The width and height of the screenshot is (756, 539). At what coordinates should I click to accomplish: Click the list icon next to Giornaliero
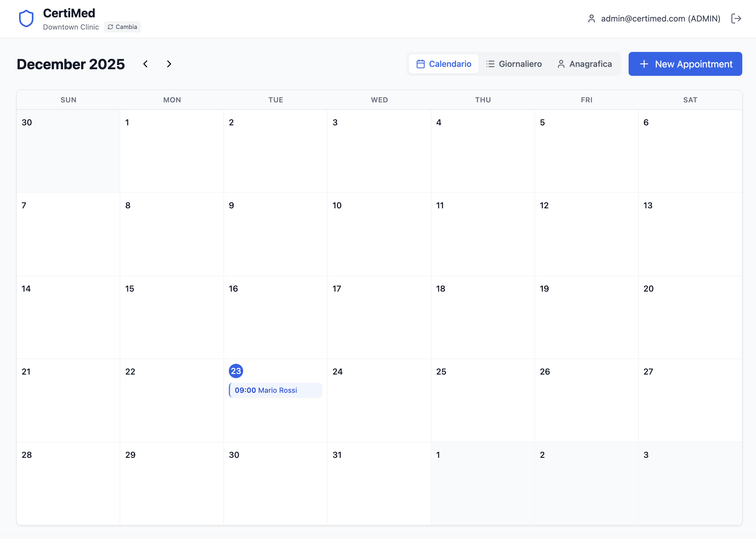pyautogui.click(x=490, y=64)
